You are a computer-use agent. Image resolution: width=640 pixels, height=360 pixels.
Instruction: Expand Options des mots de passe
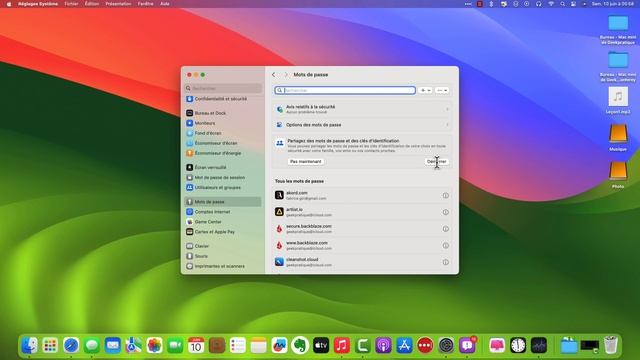click(x=362, y=125)
